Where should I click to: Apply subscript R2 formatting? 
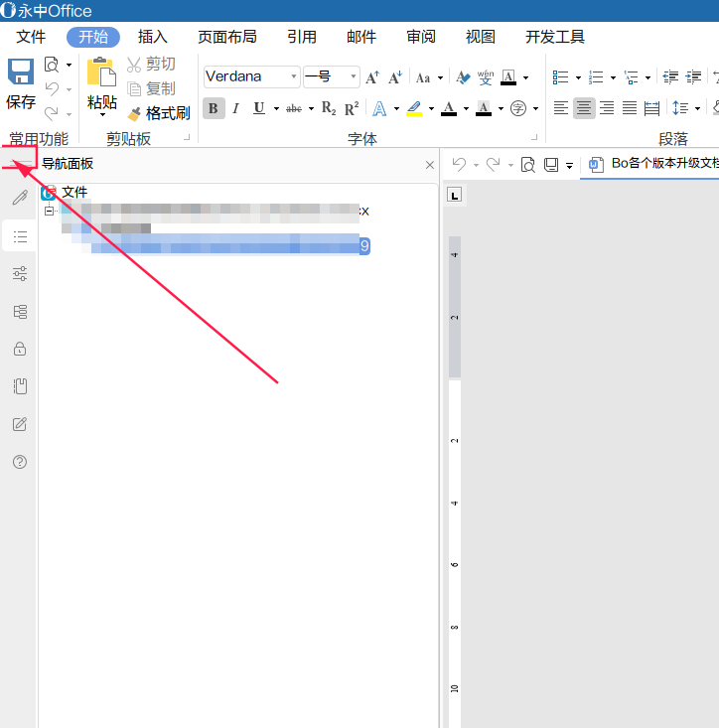[329, 108]
